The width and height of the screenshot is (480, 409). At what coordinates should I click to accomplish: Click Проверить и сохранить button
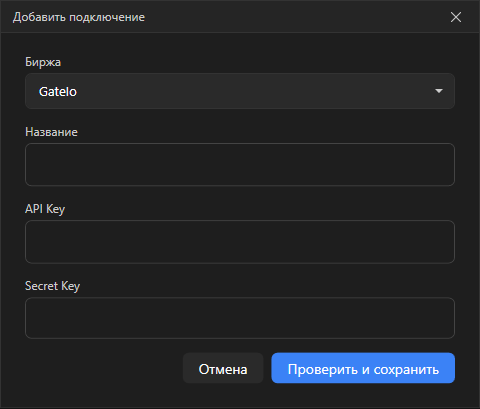(363, 368)
